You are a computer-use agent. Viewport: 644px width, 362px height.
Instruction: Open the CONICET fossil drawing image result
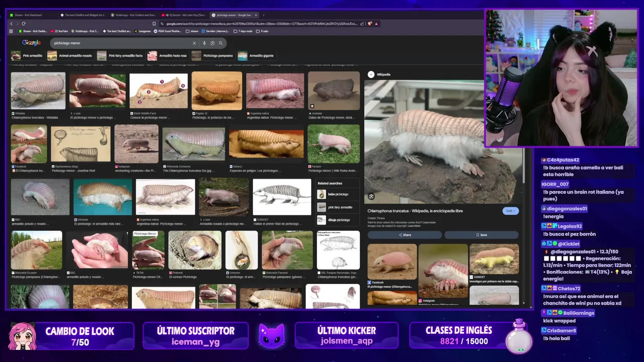tap(282, 197)
